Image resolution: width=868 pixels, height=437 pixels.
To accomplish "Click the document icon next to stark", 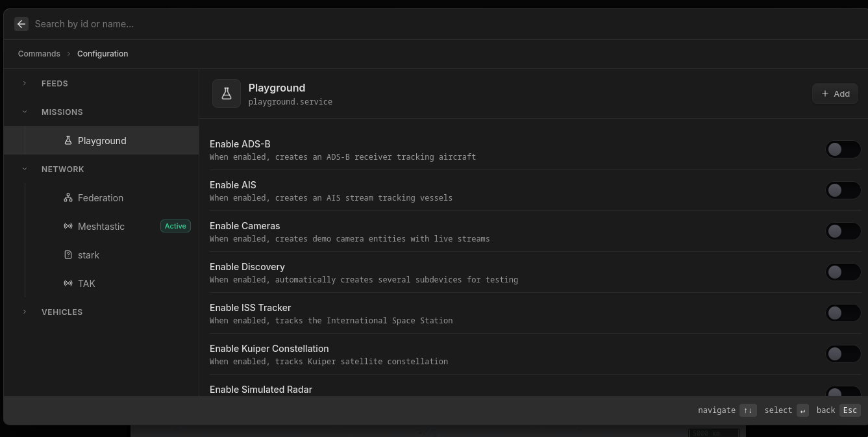I will (x=68, y=255).
